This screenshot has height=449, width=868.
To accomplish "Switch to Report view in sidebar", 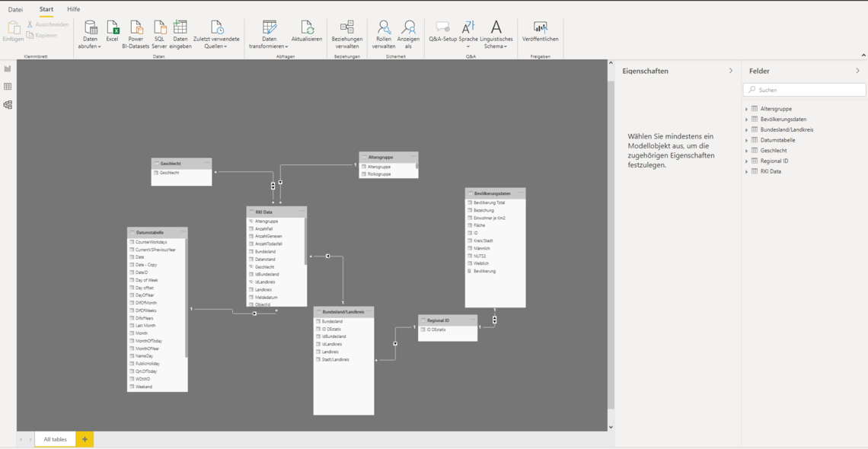I will click(x=8, y=68).
